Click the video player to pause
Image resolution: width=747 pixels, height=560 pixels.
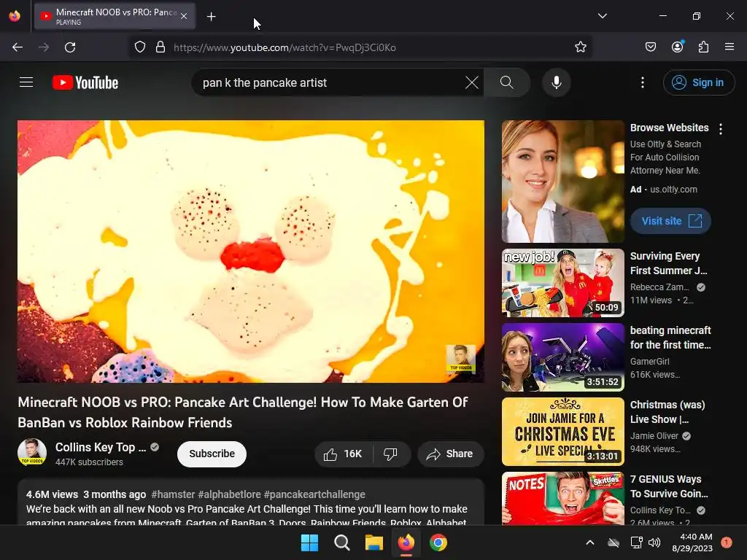(x=251, y=251)
